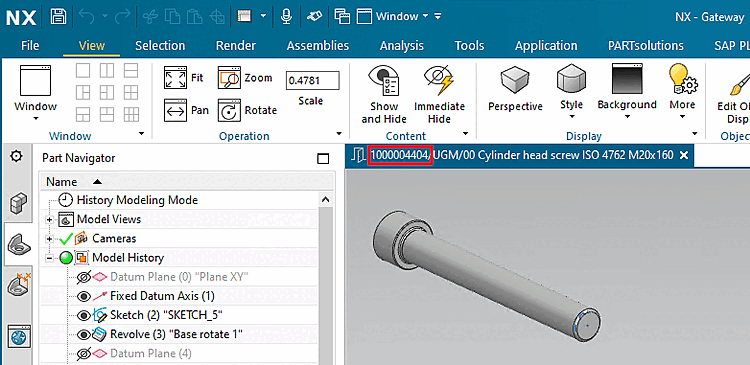Click the Scale value input field

[x=312, y=80]
